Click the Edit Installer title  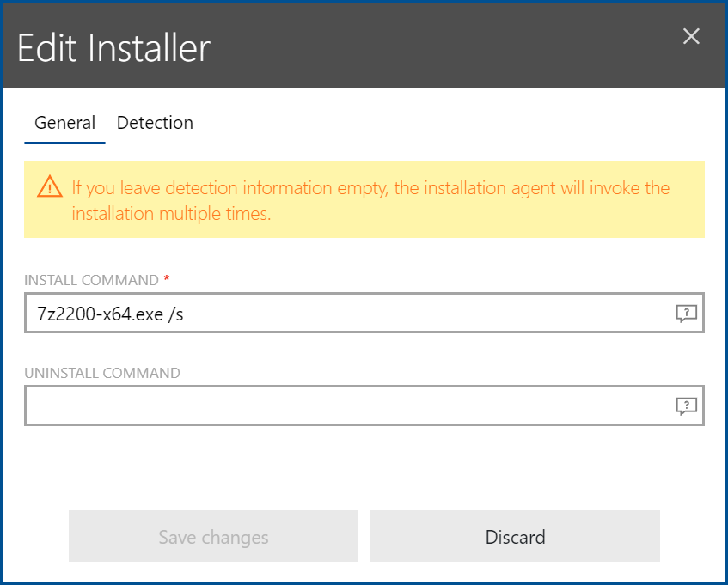113,47
